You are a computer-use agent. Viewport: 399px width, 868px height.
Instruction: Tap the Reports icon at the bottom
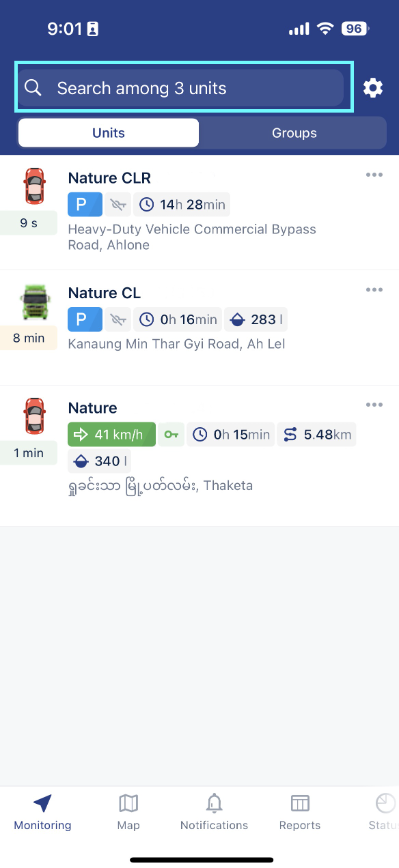tap(299, 812)
